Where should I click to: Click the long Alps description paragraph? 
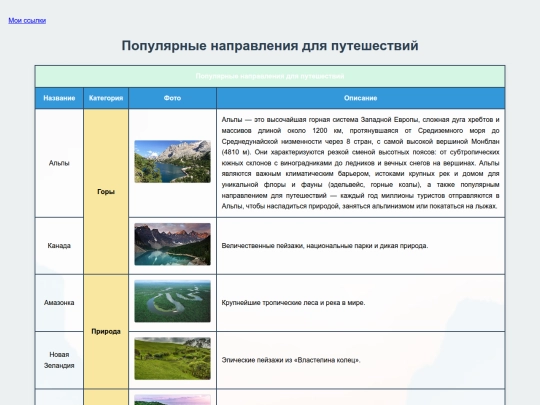click(x=361, y=163)
